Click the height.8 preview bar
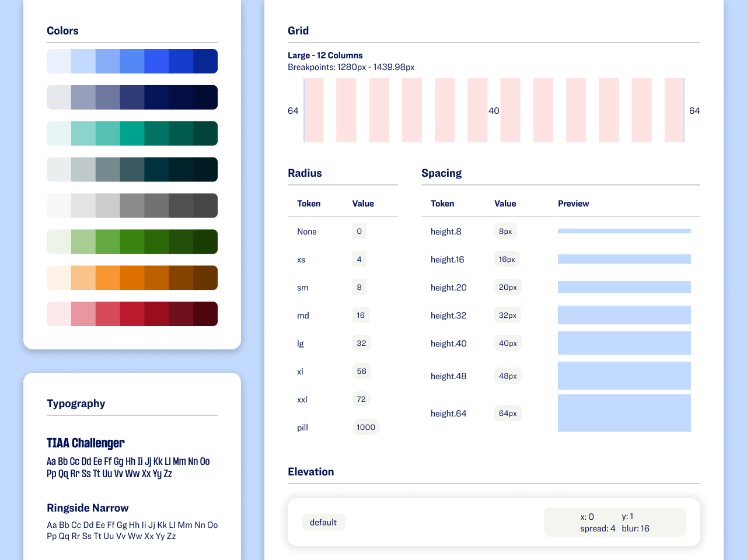 (x=624, y=231)
